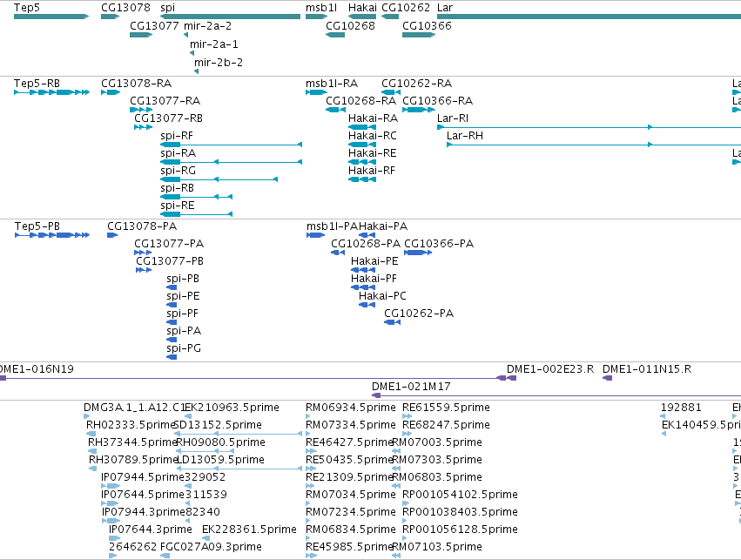Screen dimensions: 741x560
Task: Select the Tep5 gene bar
Action: [51, 17]
